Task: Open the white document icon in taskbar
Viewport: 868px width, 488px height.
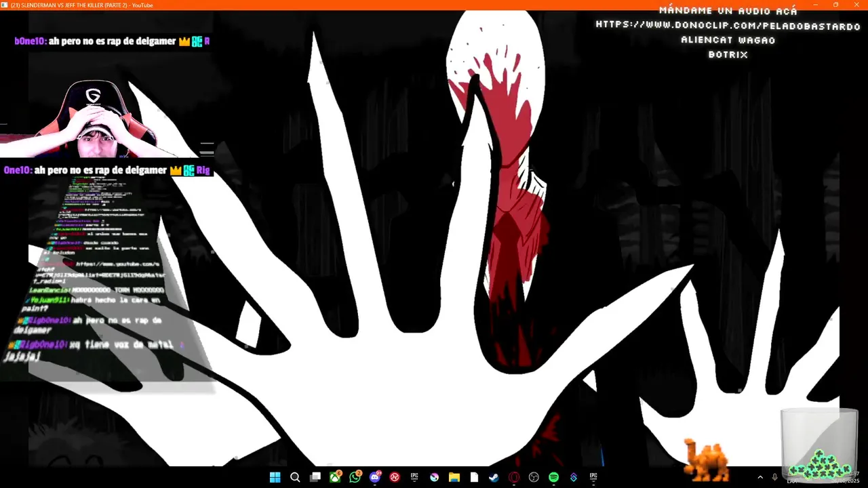Action: click(474, 477)
